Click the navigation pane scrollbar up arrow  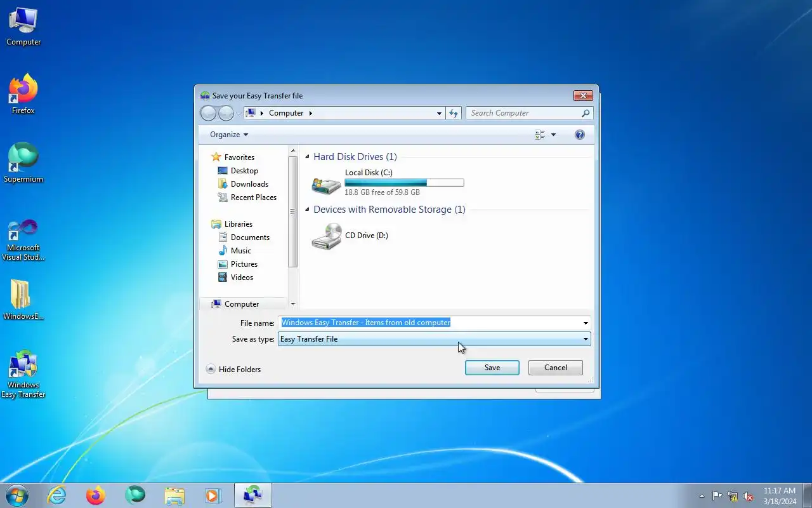click(x=293, y=151)
